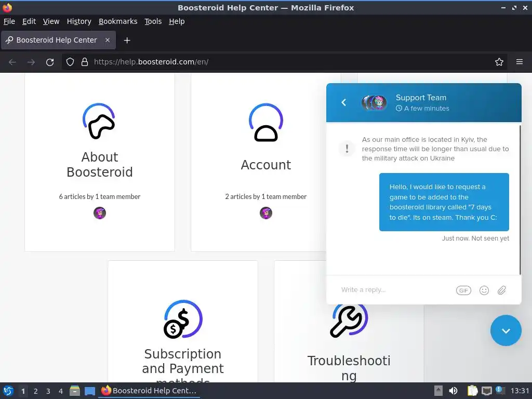Click the Support Team avatars
The width and height of the screenshot is (532, 399).
374,102
